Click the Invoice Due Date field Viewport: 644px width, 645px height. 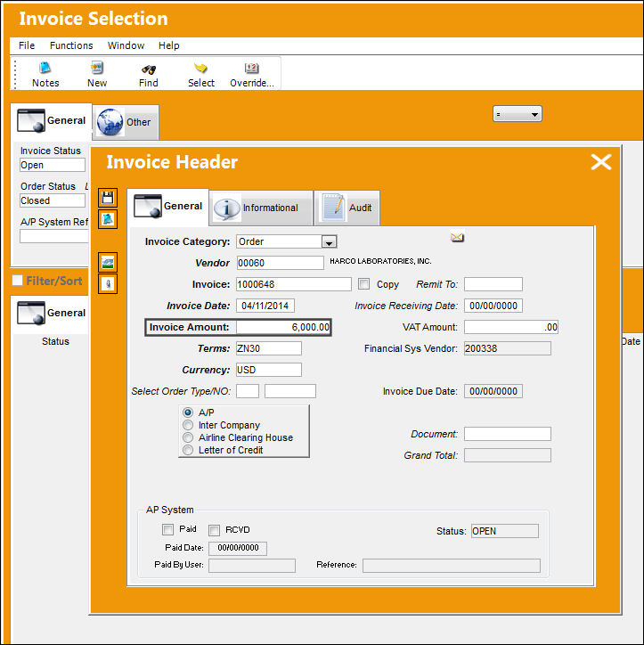[493, 391]
